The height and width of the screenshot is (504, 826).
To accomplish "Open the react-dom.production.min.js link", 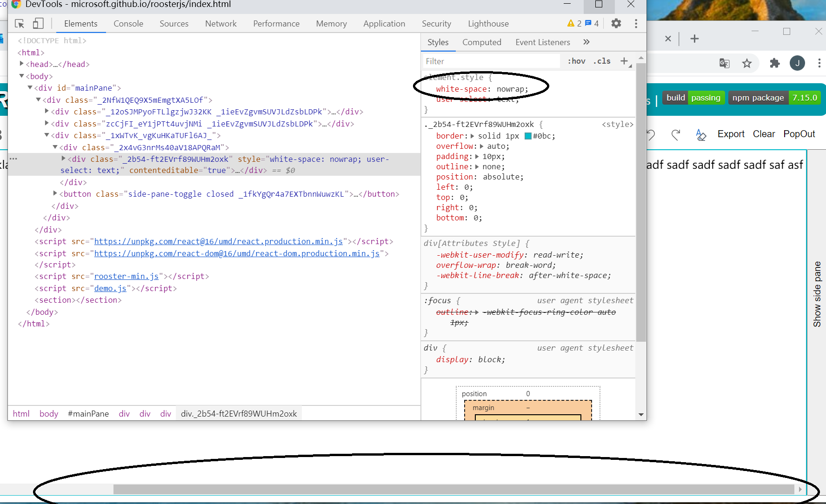I will click(237, 253).
